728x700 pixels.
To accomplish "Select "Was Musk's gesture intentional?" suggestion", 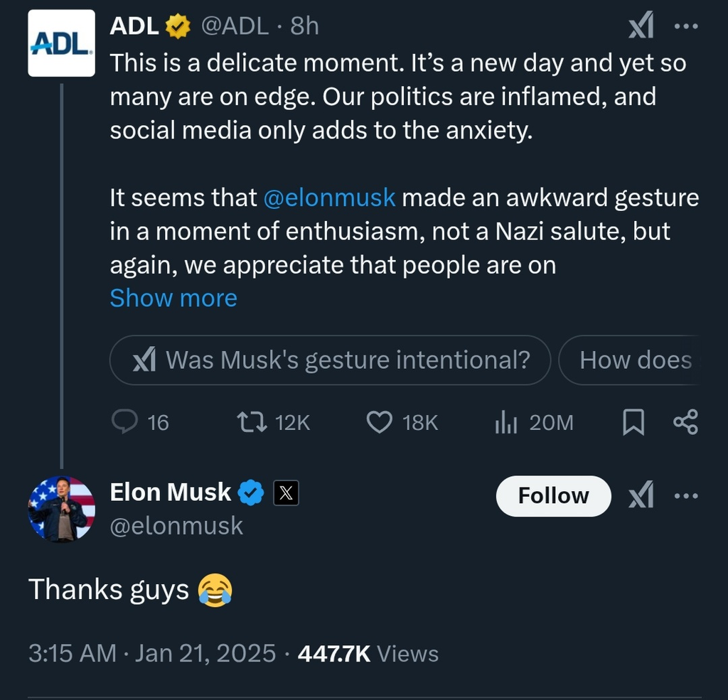I will (x=331, y=360).
